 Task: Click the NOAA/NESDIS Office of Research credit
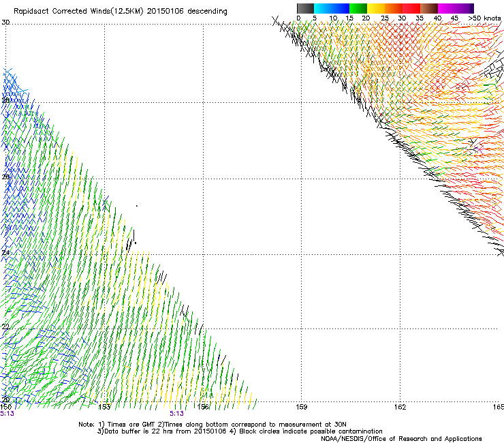pyautogui.click(x=401, y=439)
